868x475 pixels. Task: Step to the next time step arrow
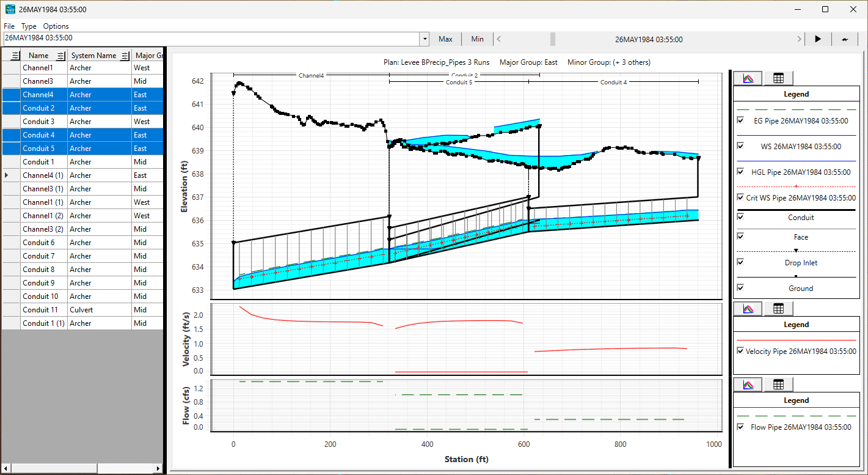click(x=799, y=39)
